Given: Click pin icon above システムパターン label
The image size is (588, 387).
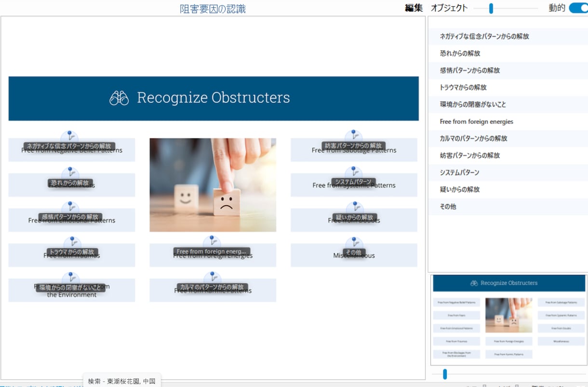Looking at the screenshot, I should point(354,173).
